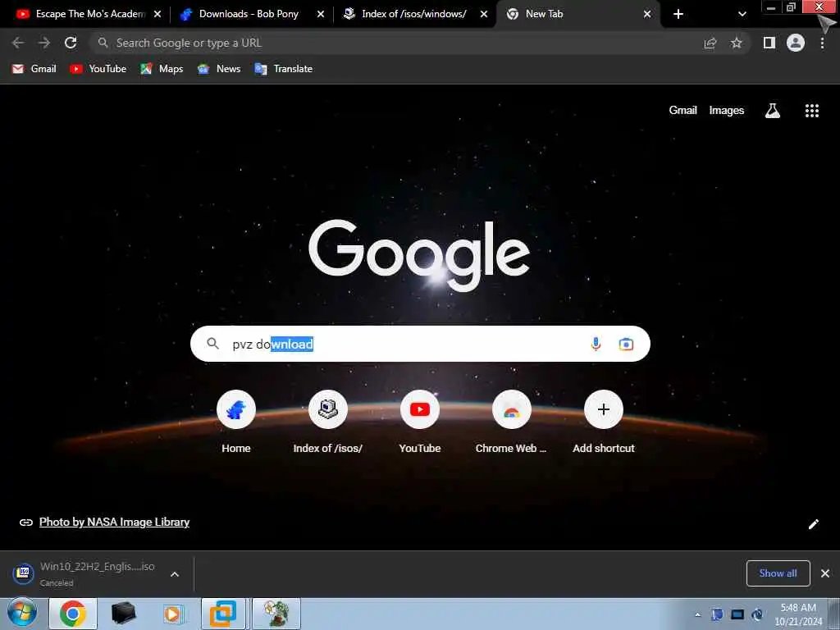Open the new tab plus button
Image resolution: width=840 pixels, height=630 pixels.
[x=678, y=14]
